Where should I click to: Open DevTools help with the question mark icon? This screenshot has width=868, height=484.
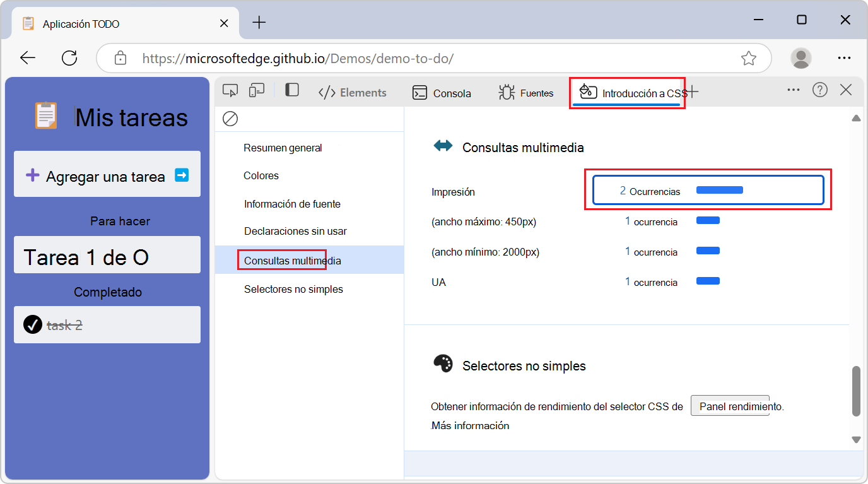(819, 90)
